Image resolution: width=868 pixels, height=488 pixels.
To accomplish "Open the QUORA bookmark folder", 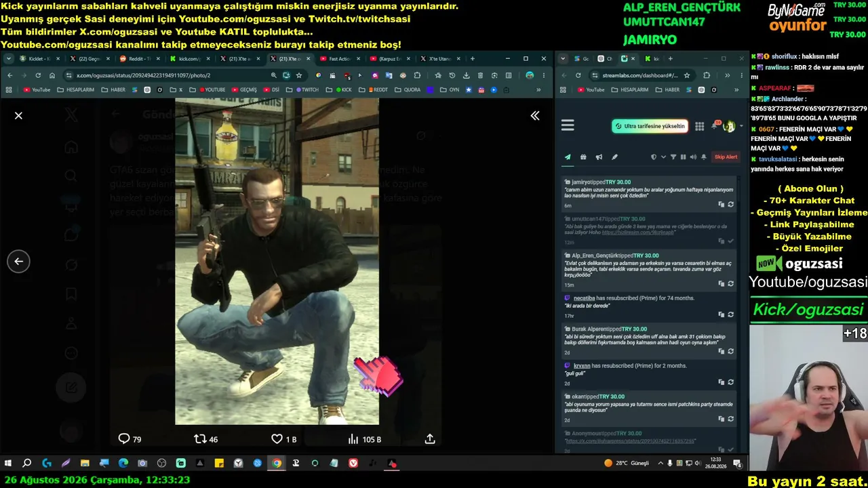I will 407,89.
